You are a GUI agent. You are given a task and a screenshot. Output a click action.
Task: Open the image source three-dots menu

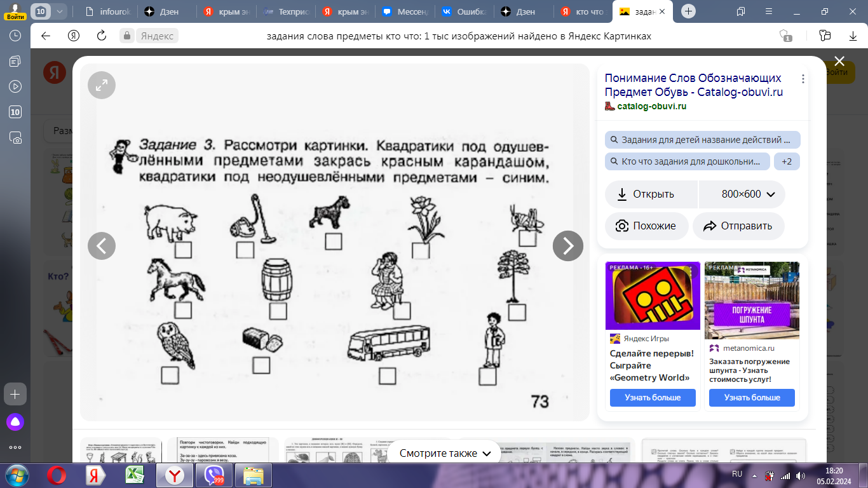(803, 79)
